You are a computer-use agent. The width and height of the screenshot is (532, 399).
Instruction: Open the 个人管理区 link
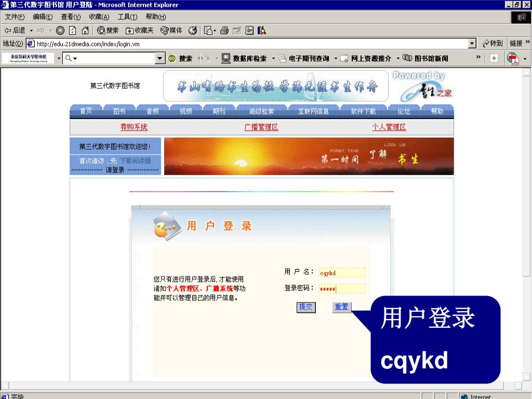pyautogui.click(x=389, y=127)
